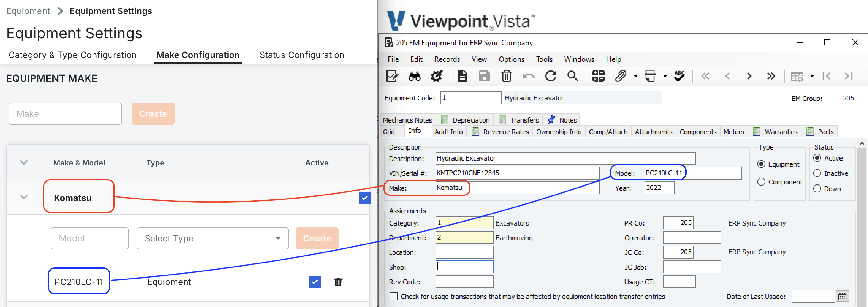Select the Inactive status radio button

click(817, 173)
